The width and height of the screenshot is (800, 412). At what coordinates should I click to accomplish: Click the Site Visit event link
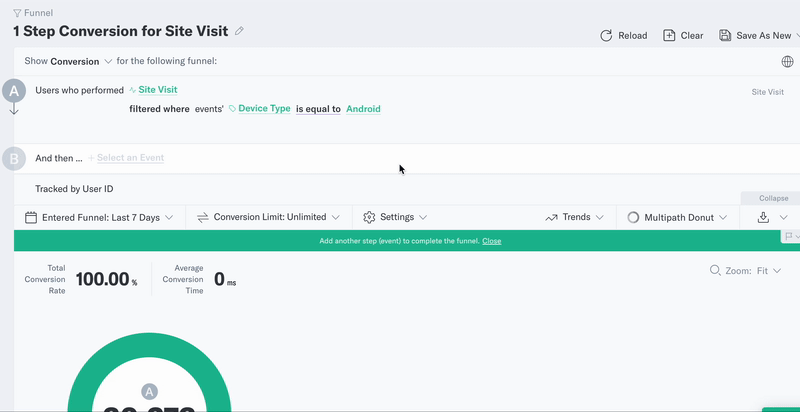[158, 90]
